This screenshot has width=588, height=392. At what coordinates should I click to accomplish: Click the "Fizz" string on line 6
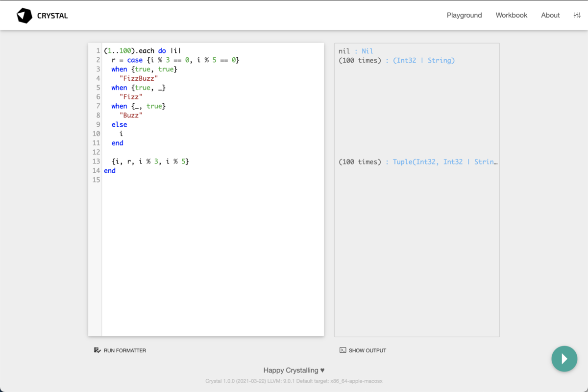[131, 97]
